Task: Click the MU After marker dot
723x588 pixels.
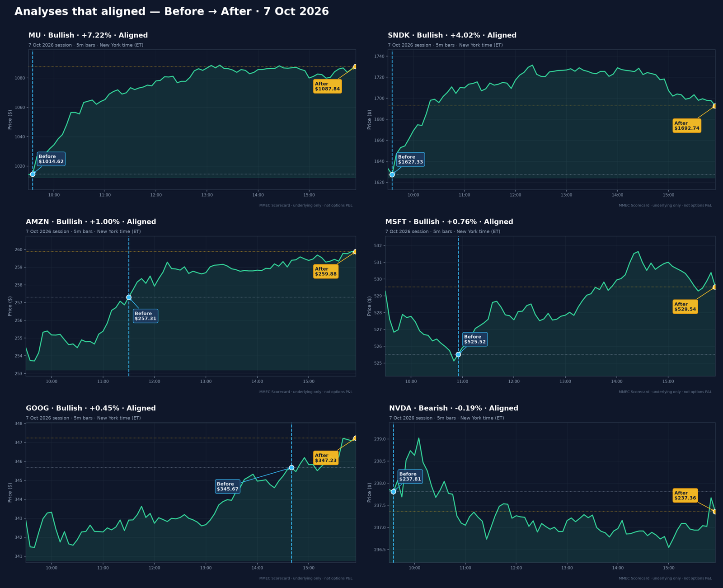Action: [x=356, y=66]
